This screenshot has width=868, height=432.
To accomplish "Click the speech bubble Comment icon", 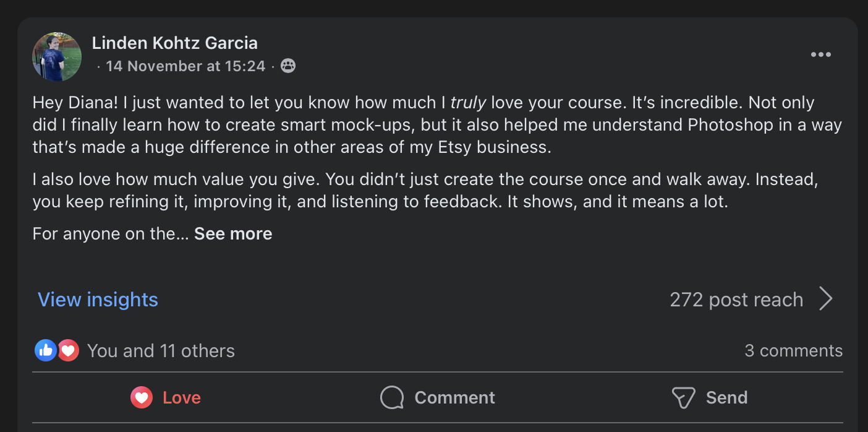I will point(392,397).
